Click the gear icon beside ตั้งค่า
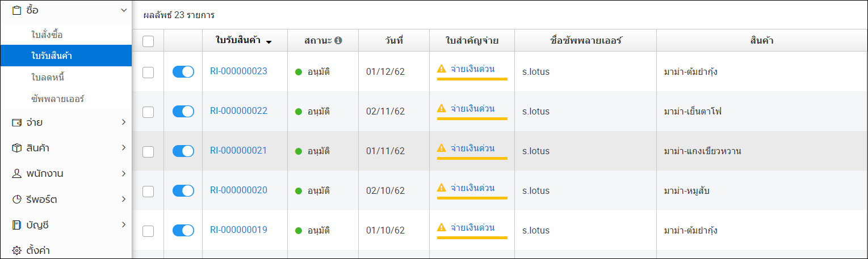 coord(16,250)
